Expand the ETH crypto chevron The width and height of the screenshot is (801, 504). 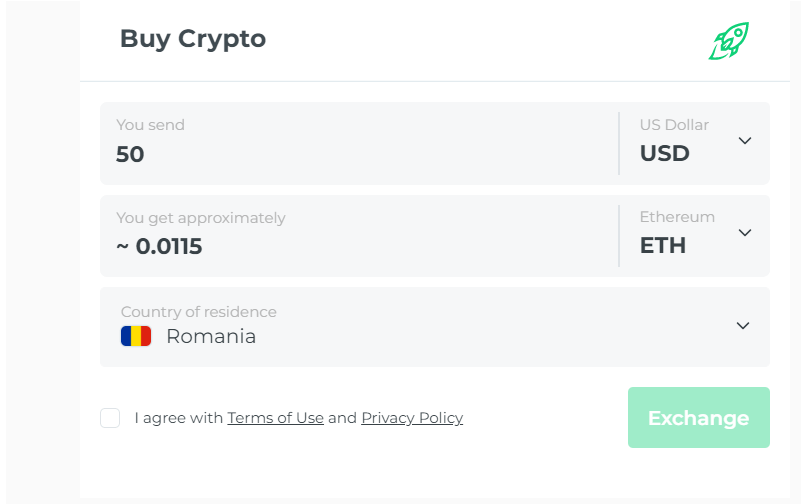tap(745, 233)
